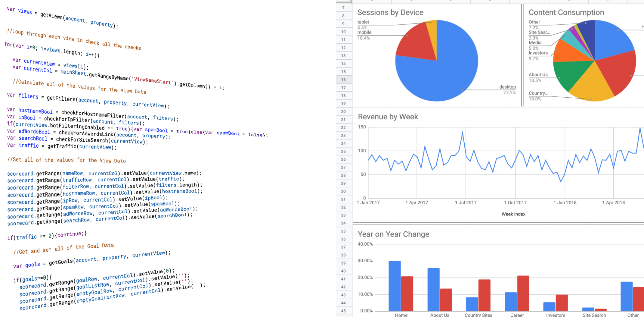This screenshot has height=317, width=644.
Task: Click the 'setValue(currentView.name)' code line
Action: pyautogui.click(x=104, y=173)
